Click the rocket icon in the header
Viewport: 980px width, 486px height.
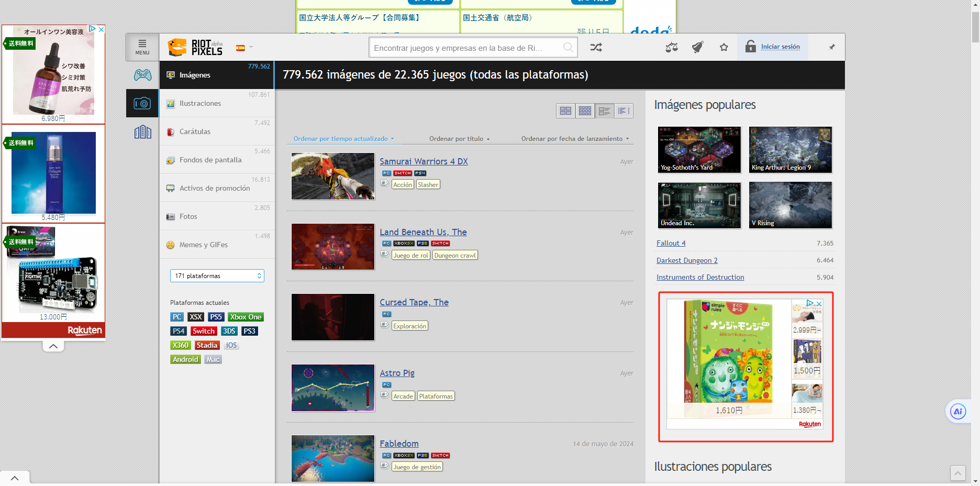point(698,47)
